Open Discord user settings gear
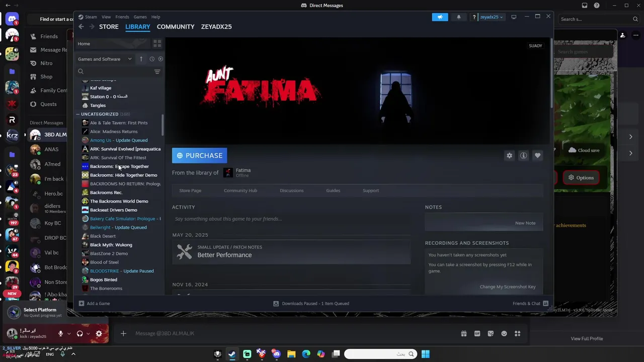Image resolution: width=644 pixels, height=362 pixels. (99, 333)
